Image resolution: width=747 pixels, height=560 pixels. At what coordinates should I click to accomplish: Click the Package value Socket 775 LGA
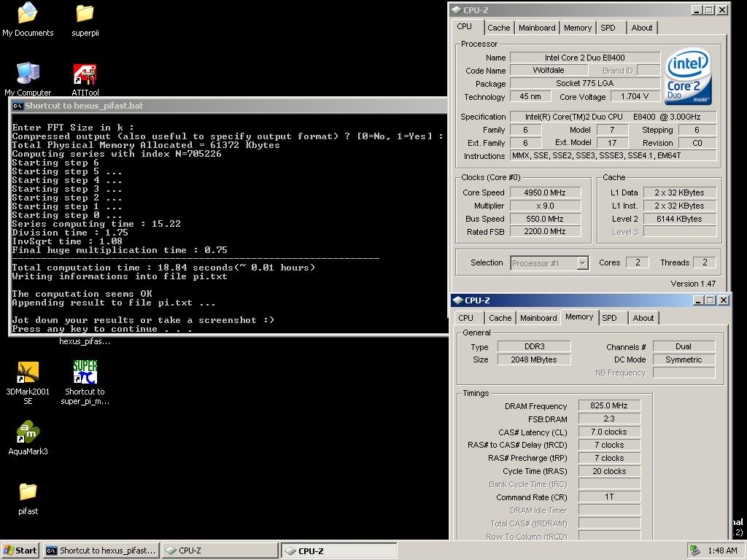(585, 83)
